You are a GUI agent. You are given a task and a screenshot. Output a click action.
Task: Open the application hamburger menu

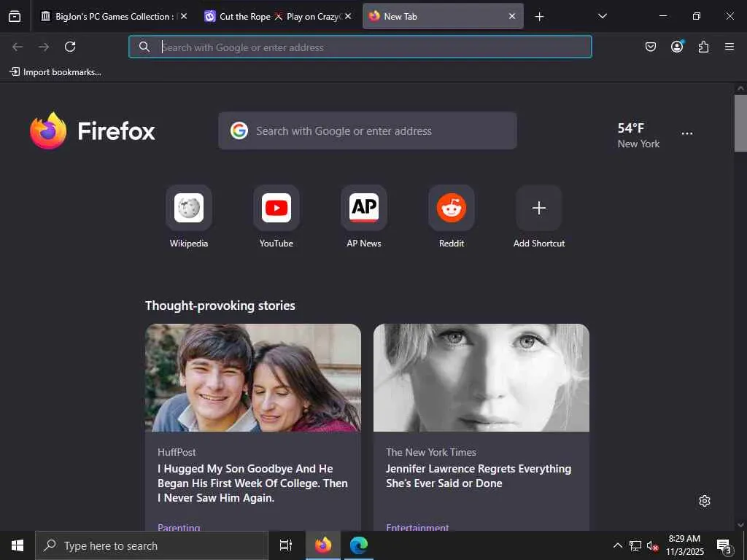tap(729, 47)
